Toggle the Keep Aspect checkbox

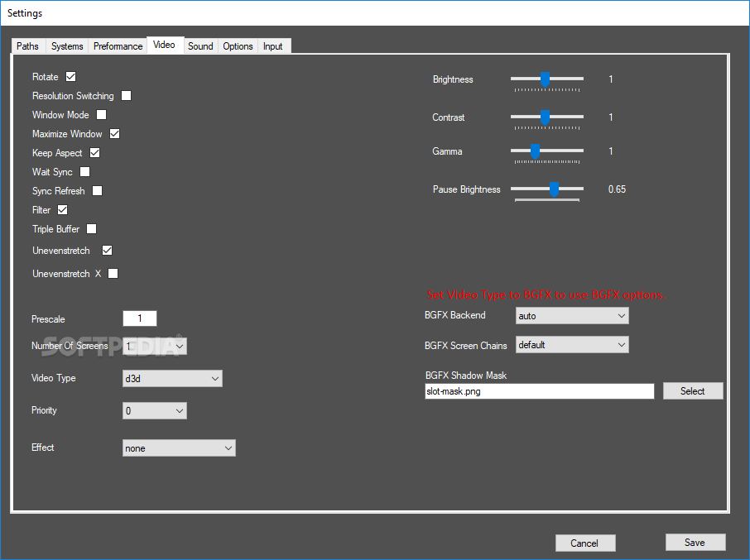[x=94, y=152]
